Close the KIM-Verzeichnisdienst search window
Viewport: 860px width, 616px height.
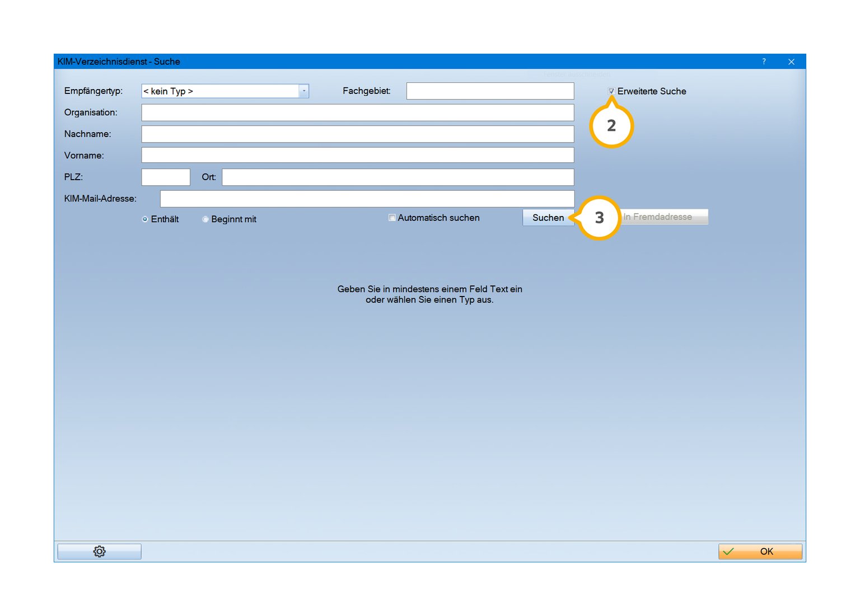pos(791,62)
